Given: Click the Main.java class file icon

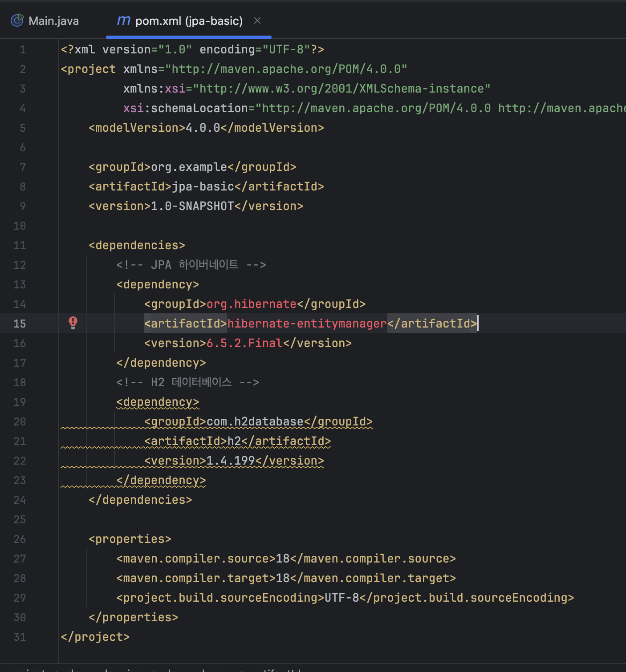Looking at the screenshot, I should pyautogui.click(x=17, y=20).
